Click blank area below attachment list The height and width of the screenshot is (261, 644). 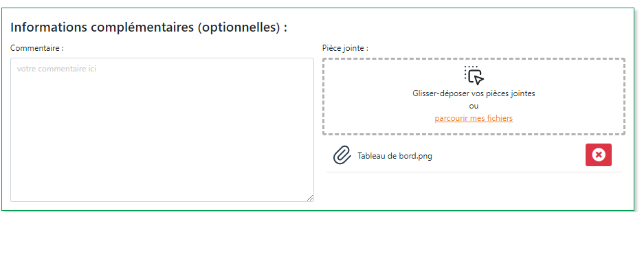pos(474,190)
